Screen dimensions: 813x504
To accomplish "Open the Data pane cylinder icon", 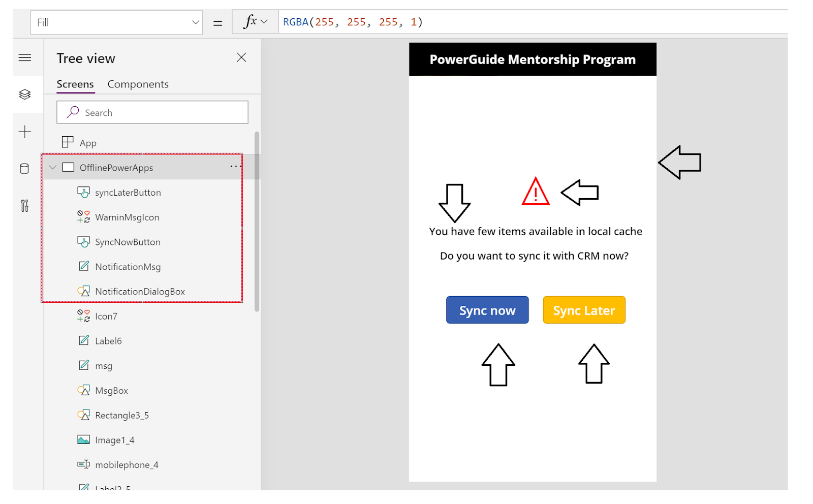I will click(x=24, y=168).
